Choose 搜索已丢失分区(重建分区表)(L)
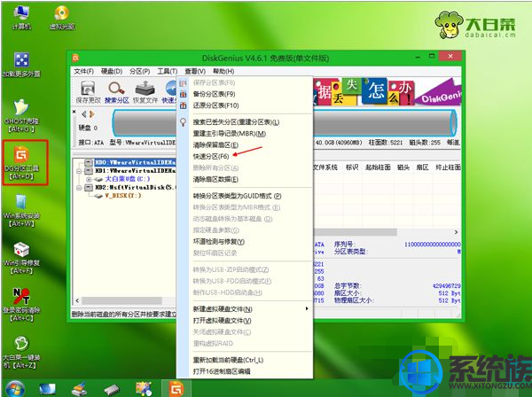This screenshot has height=397, width=532. [236, 122]
